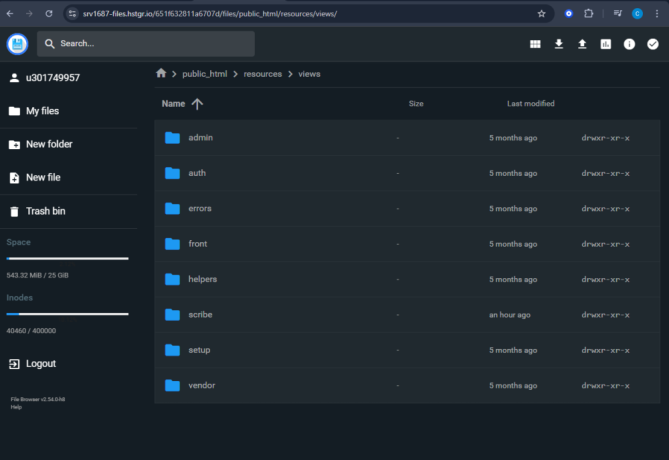Click the upload icon in the toolbar
The height and width of the screenshot is (460, 669).
pyautogui.click(x=582, y=44)
